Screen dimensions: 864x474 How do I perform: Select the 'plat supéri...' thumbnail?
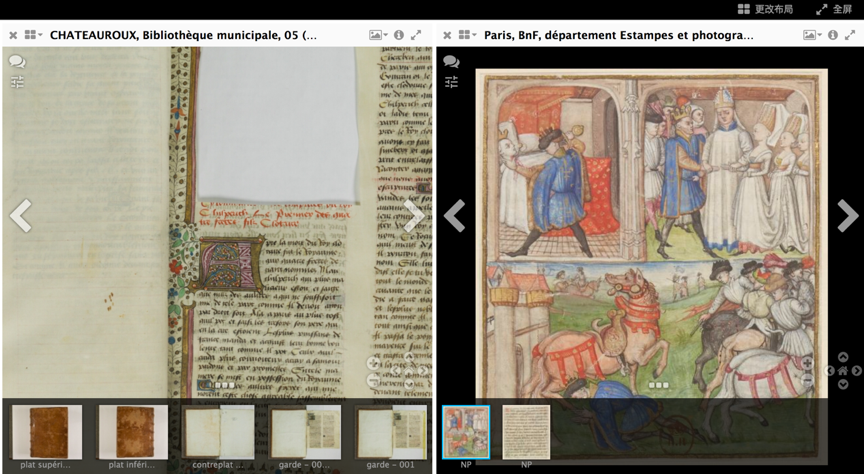46,432
